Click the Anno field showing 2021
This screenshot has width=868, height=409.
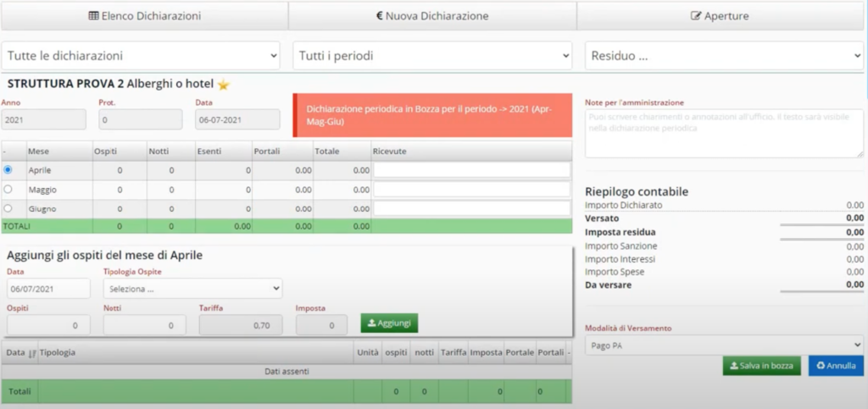tap(44, 119)
